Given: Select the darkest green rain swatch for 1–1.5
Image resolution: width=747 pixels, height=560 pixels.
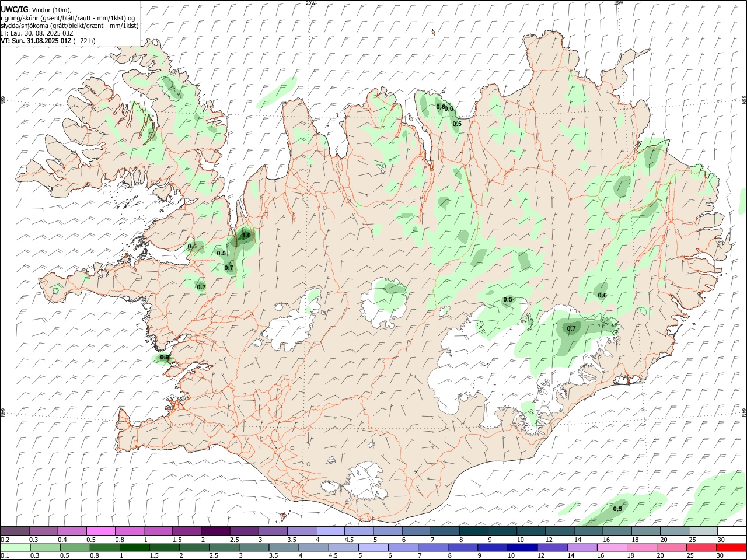Looking at the screenshot, I should [x=135, y=548].
